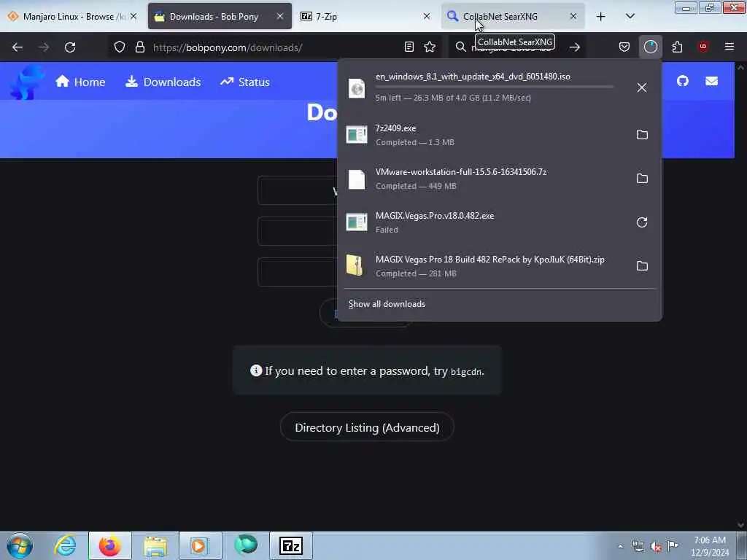Show hidden system tray icons

[x=620, y=547]
